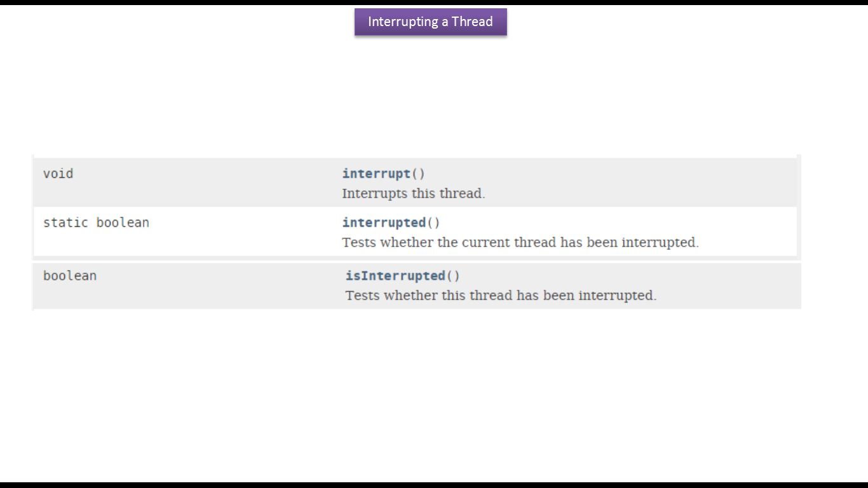
Task: Open the isInterrupted() method link
Action: (x=395, y=276)
